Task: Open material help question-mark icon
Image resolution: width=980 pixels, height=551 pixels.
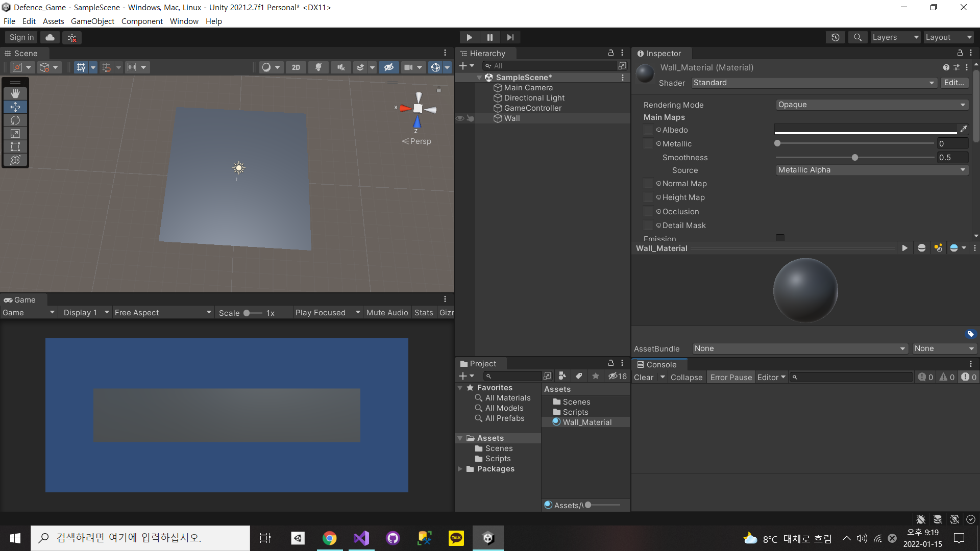Action: point(946,67)
